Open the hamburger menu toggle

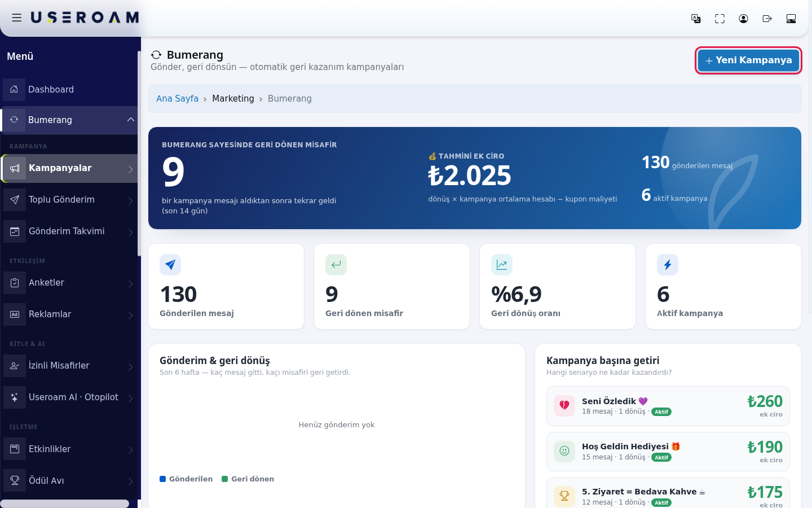click(17, 18)
